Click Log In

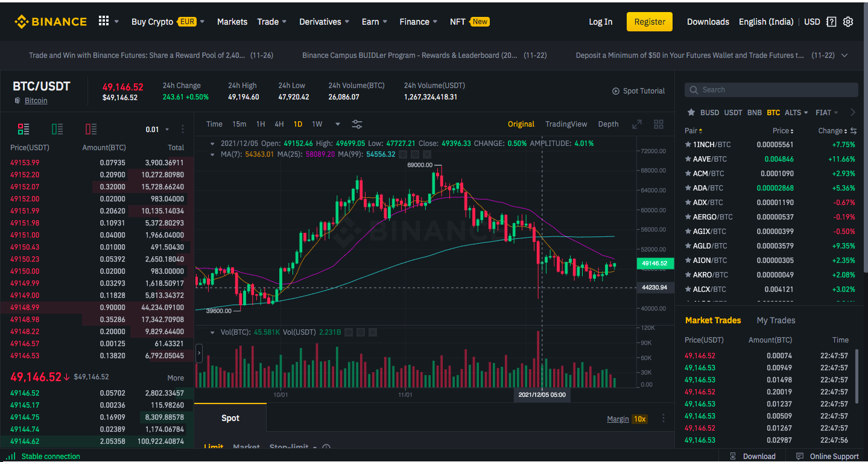(600, 22)
